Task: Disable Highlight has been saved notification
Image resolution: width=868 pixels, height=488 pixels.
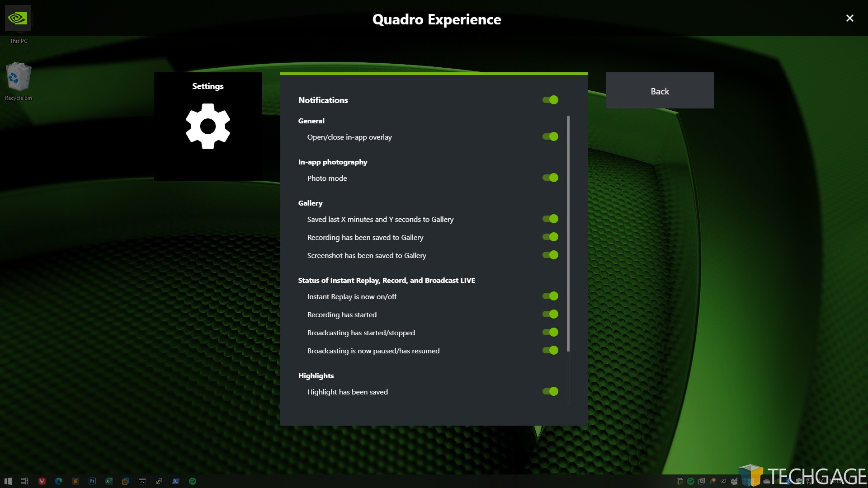Action: tap(550, 391)
